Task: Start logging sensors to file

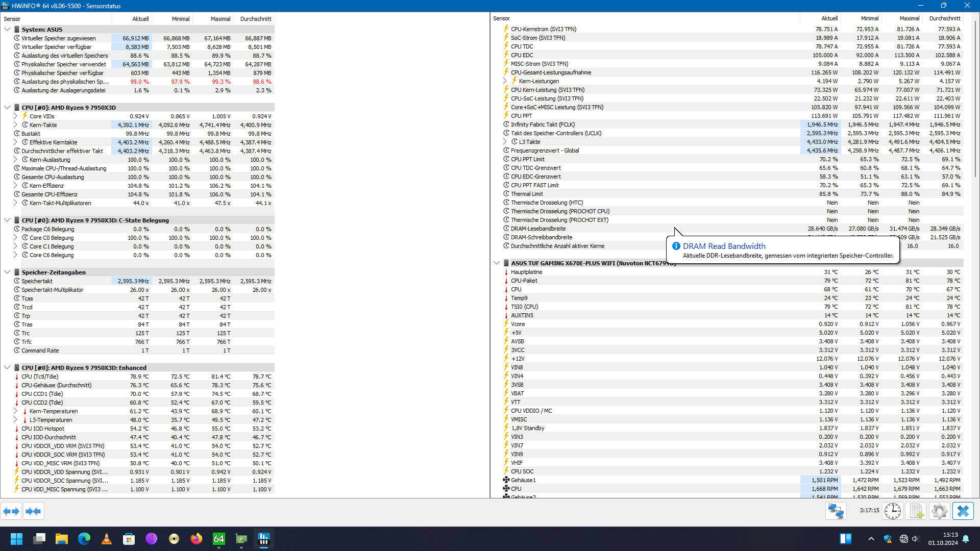Action: [916, 511]
